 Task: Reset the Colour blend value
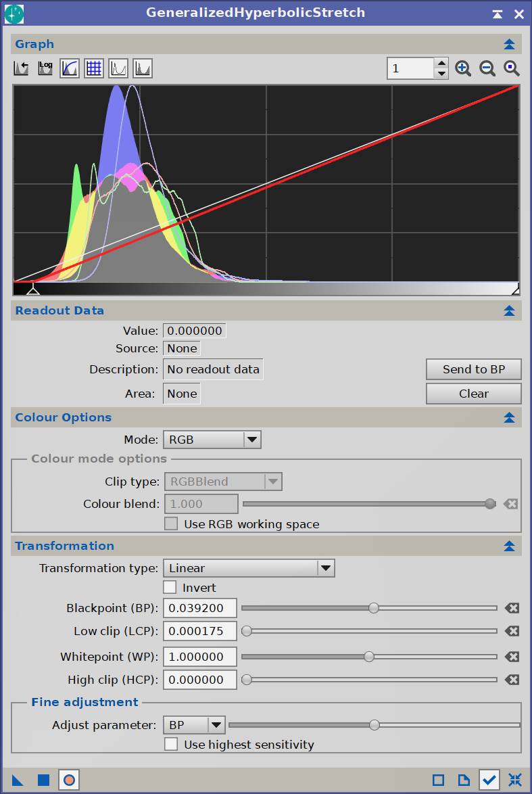coord(511,504)
